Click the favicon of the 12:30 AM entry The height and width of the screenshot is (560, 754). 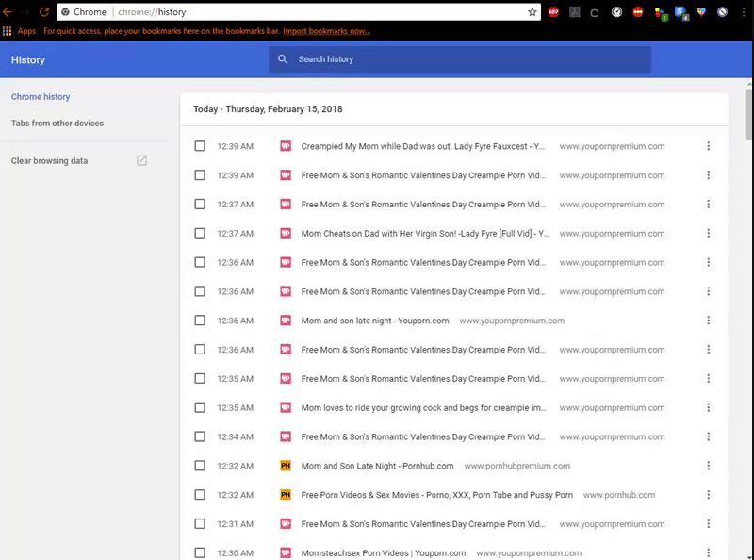[x=286, y=552]
